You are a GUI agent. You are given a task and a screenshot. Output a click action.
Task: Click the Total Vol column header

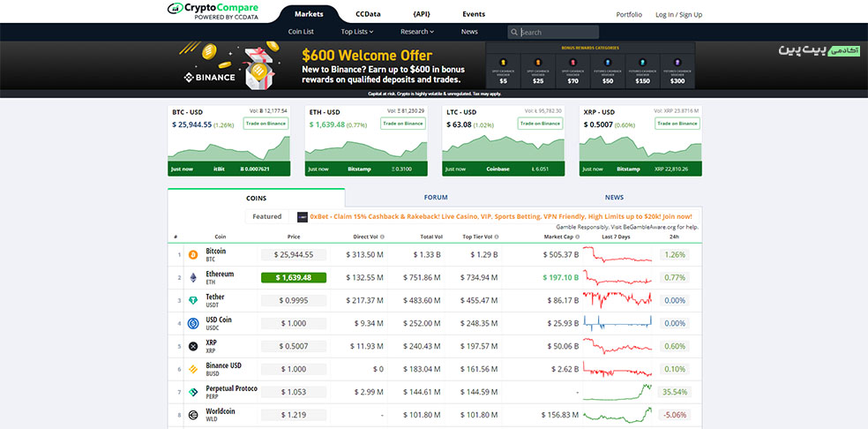point(431,237)
